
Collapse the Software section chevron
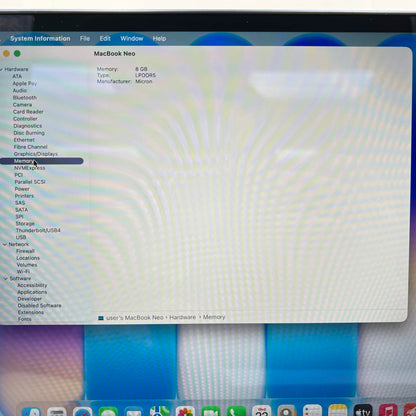click(x=6, y=278)
